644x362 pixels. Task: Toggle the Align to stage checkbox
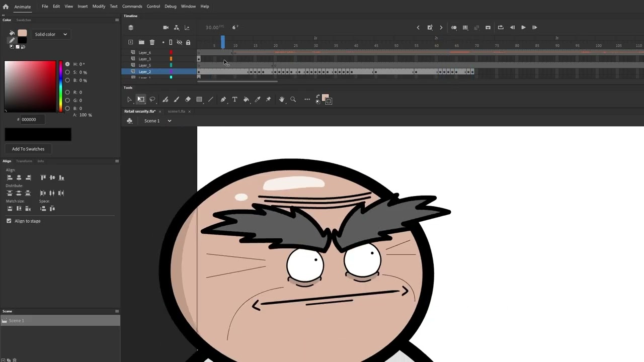point(9,221)
